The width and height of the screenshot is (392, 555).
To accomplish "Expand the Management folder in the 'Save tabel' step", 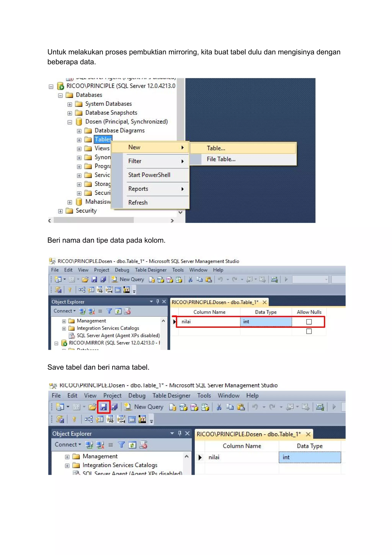I will coord(67,457).
